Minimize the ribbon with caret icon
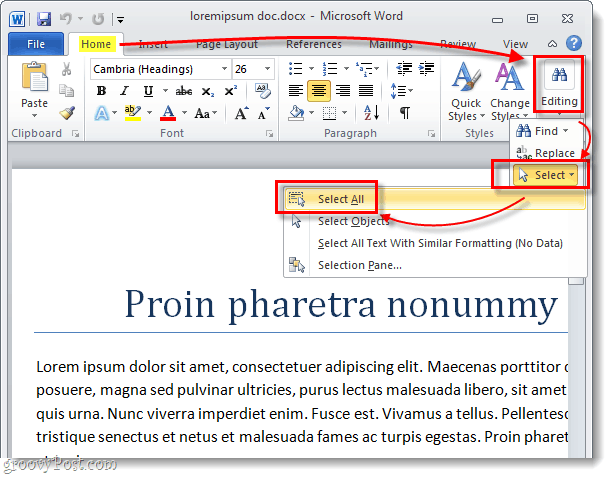 (552, 44)
